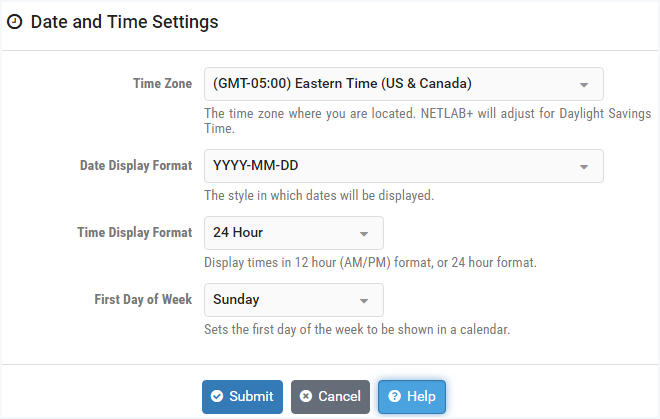
Task: Click the Date Display Format label
Action: click(136, 165)
